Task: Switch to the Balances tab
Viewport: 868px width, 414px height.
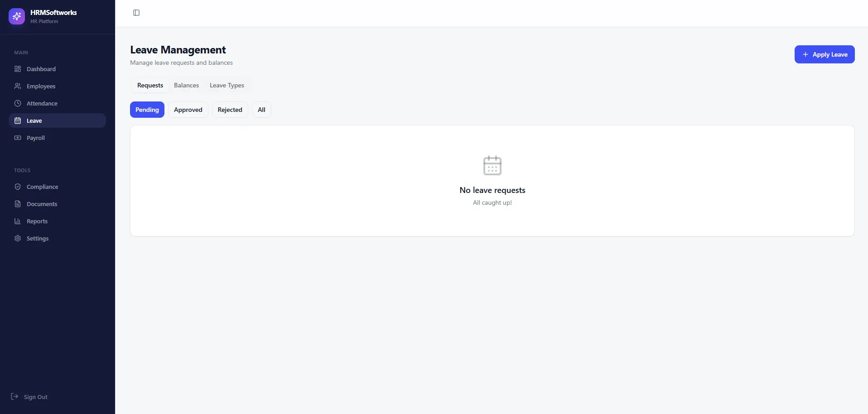Action: [186, 85]
